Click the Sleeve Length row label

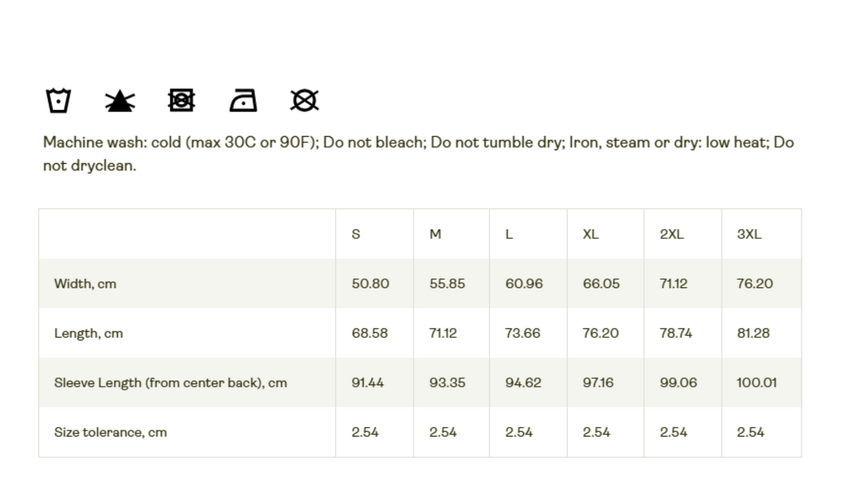click(171, 383)
